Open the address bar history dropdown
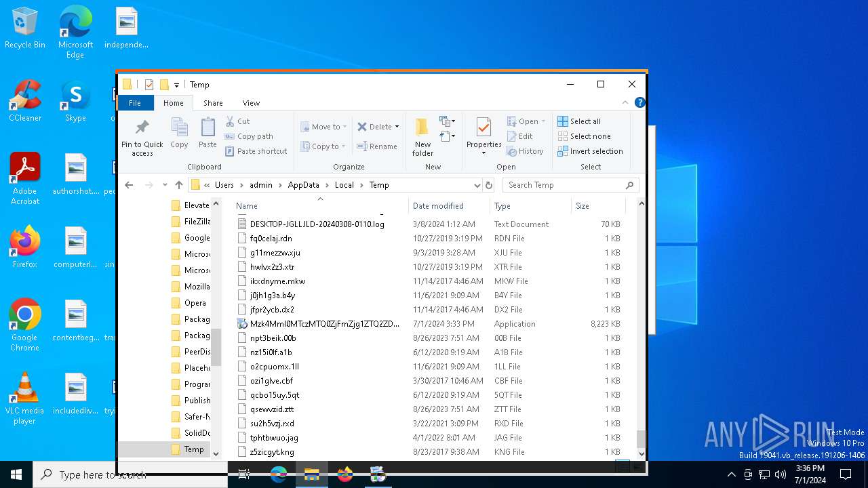Image resolution: width=868 pixels, height=488 pixels. click(x=477, y=185)
